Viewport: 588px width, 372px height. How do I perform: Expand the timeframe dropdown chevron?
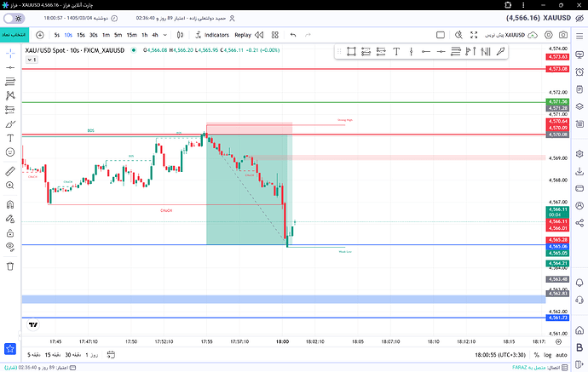[165, 35]
